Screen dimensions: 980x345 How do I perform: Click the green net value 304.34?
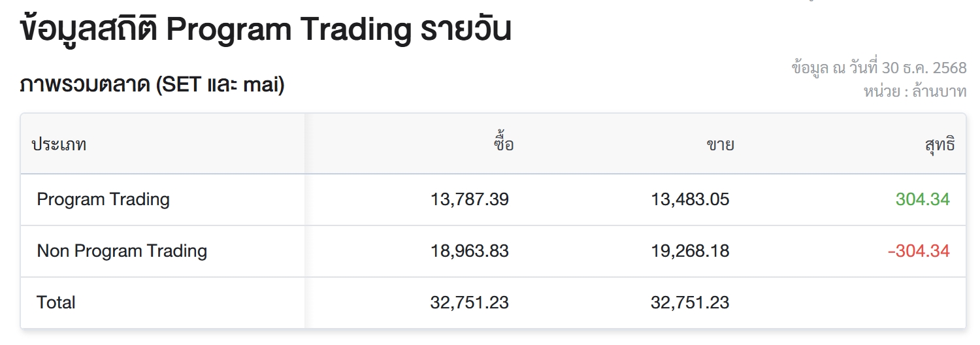click(x=923, y=199)
